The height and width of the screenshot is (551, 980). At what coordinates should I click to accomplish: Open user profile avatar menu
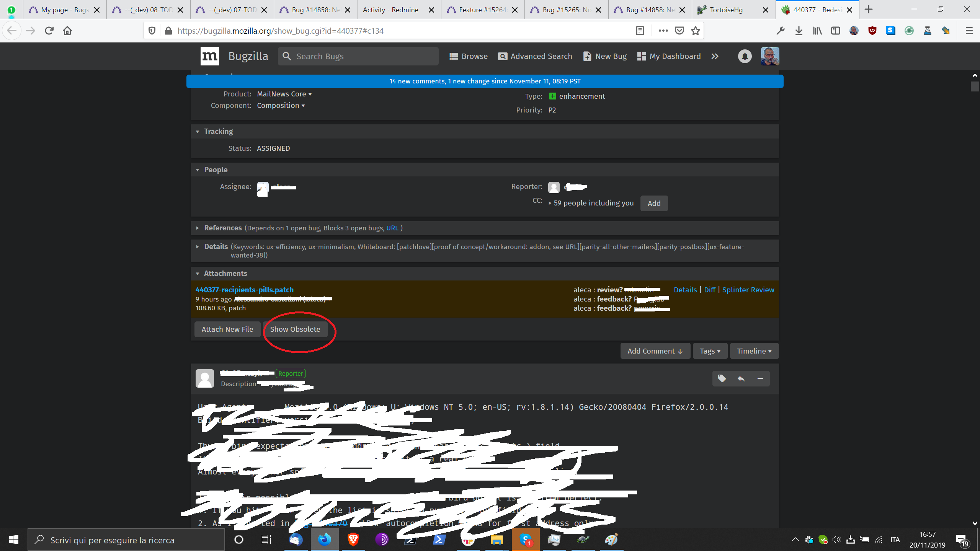(770, 56)
